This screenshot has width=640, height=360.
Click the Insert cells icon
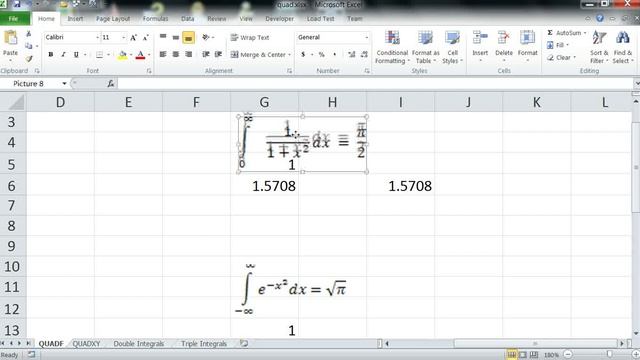480,38
